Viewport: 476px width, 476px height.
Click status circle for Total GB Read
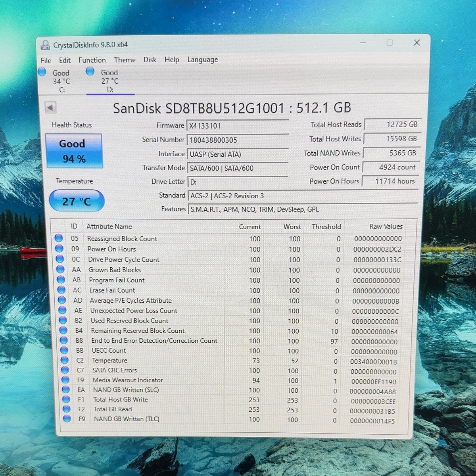pyautogui.click(x=67, y=409)
